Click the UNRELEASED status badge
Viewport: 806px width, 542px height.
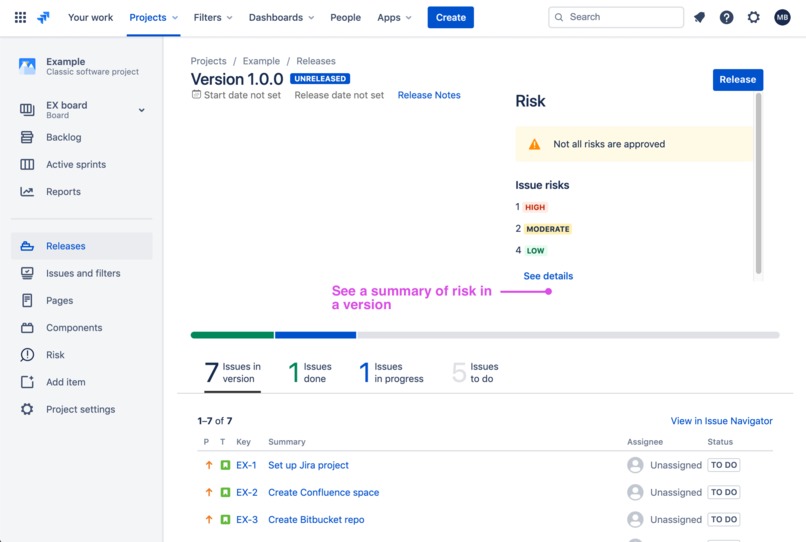pyautogui.click(x=320, y=79)
